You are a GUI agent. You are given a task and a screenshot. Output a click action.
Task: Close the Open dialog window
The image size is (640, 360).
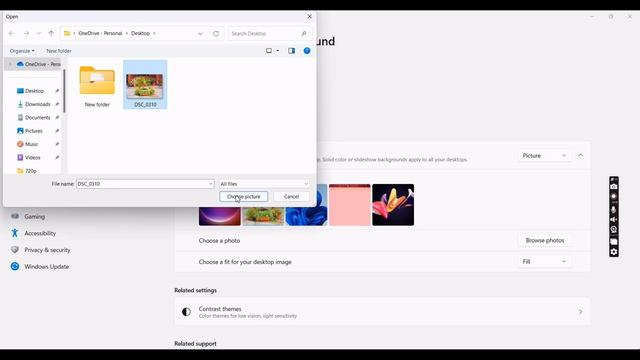tap(309, 16)
